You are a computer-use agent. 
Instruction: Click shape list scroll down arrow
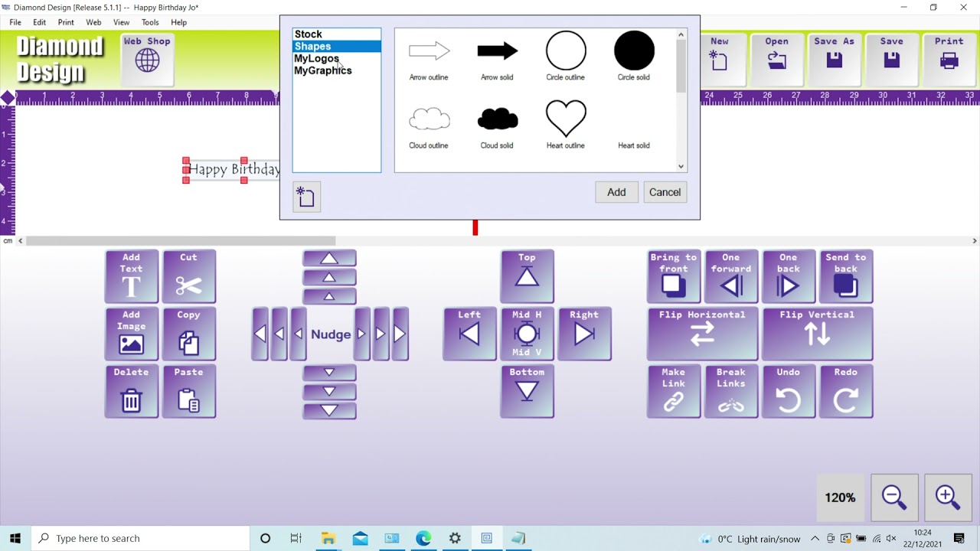[x=681, y=166]
